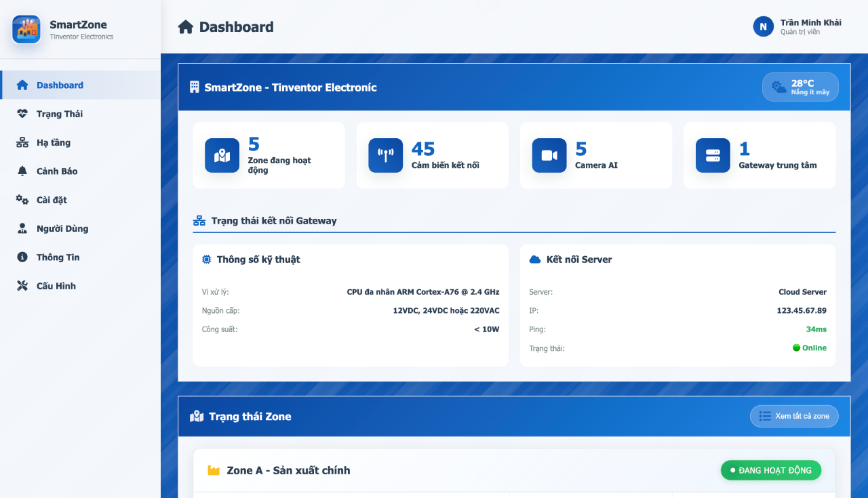The width and height of the screenshot is (868, 498).
Task: Click the Zone A factory icon
Action: tap(214, 470)
